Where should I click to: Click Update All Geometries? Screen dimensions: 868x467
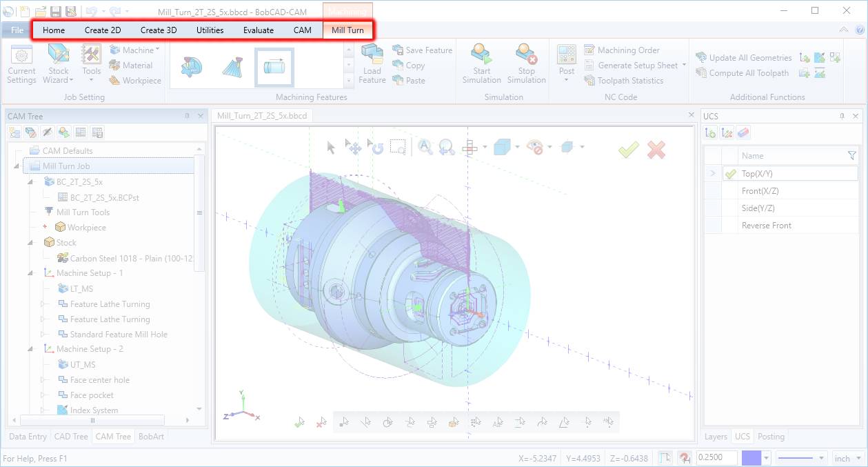(743, 58)
